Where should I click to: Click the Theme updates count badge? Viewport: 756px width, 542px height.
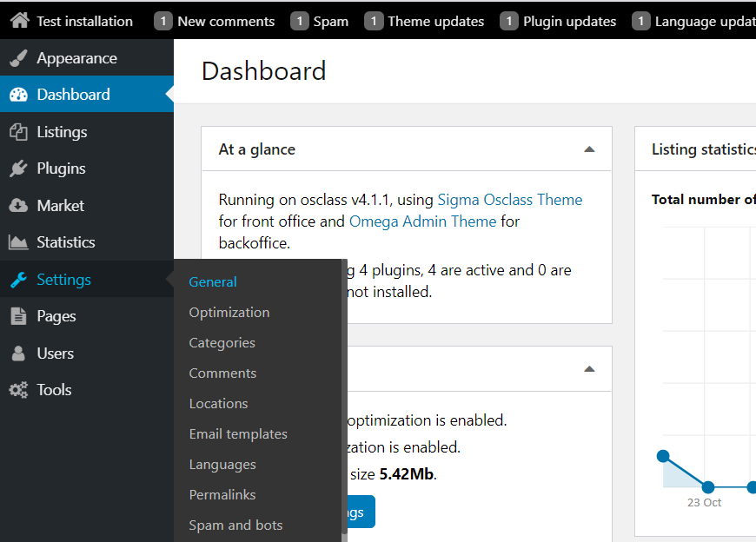coord(374,21)
